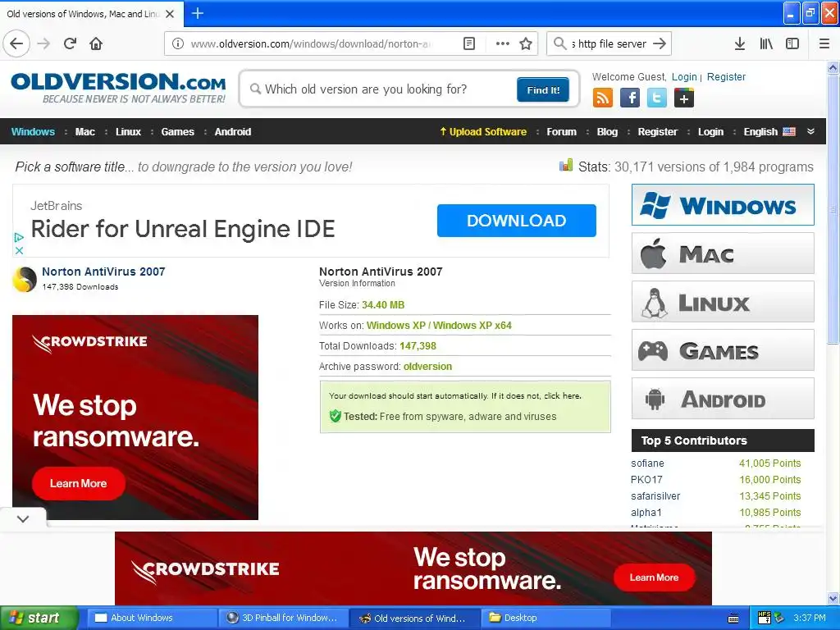Select Mac in the navigation bar
The image size is (840, 630).
coord(85,132)
